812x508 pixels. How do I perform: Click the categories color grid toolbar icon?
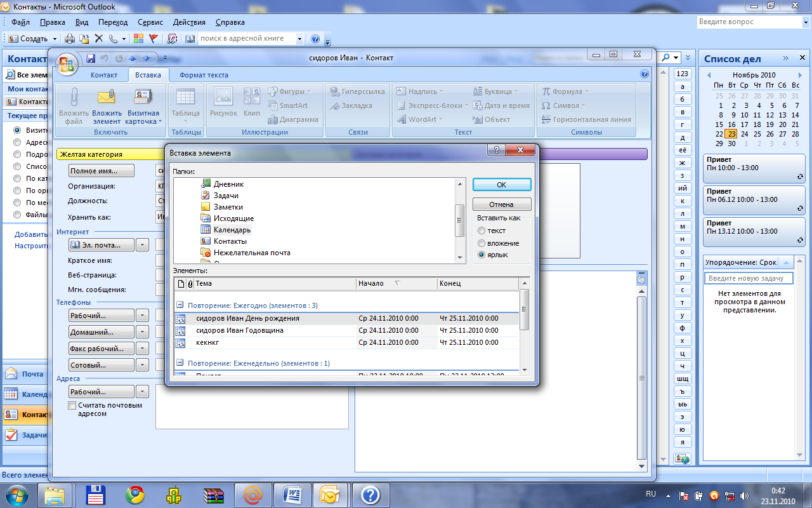tap(138, 39)
